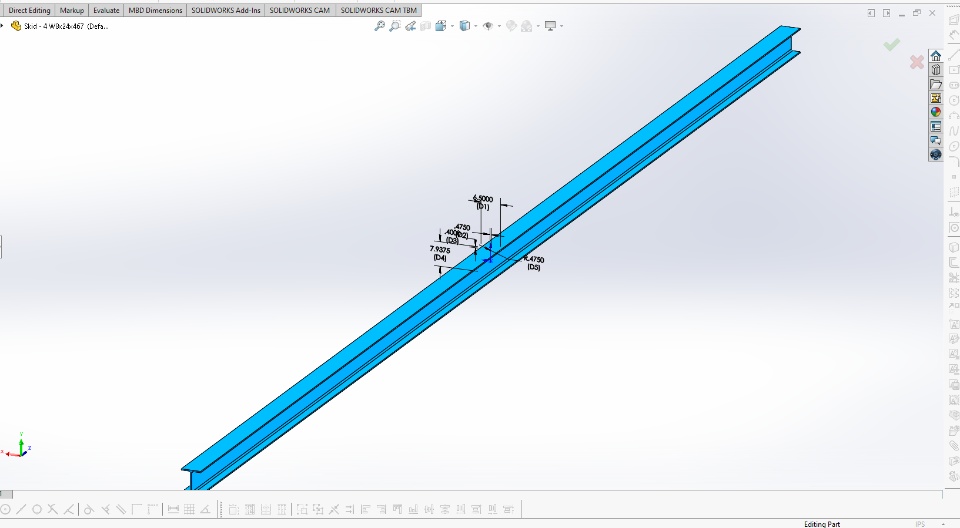Screen dimensions: 960x528
Task: Select the MBD Dimensions tab
Action: pyautogui.click(x=155, y=10)
